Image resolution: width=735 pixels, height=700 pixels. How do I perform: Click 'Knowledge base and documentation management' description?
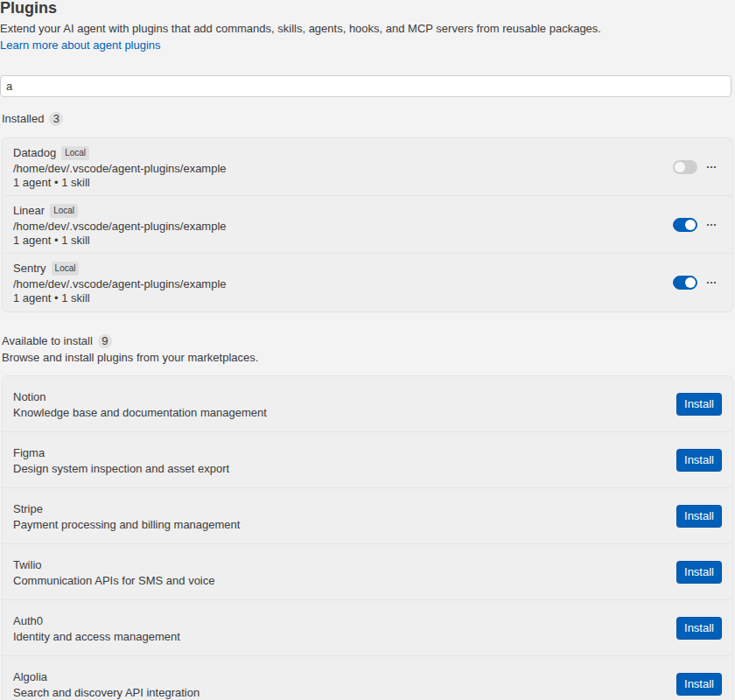coord(140,413)
